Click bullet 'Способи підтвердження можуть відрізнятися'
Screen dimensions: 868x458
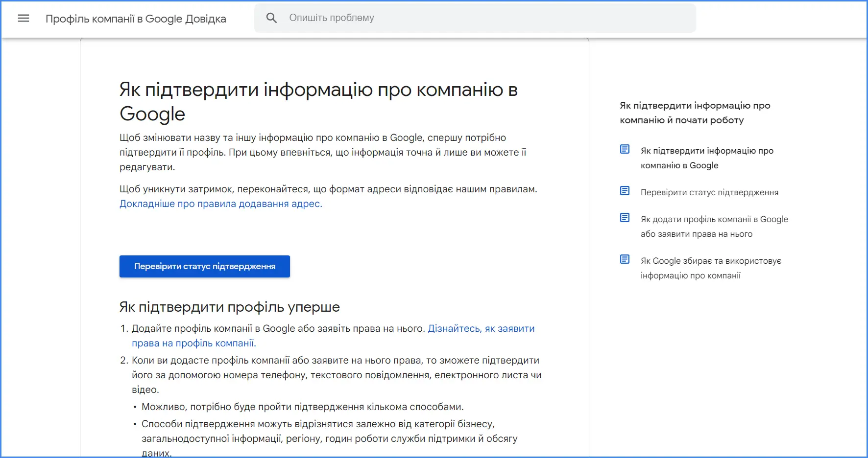point(330,438)
